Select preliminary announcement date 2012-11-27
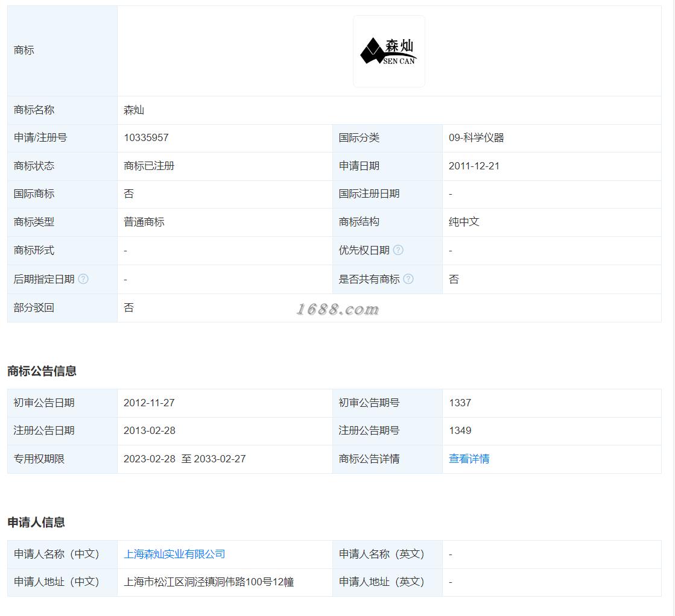The height and width of the screenshot is (616, 675). (x=149, y=403)
